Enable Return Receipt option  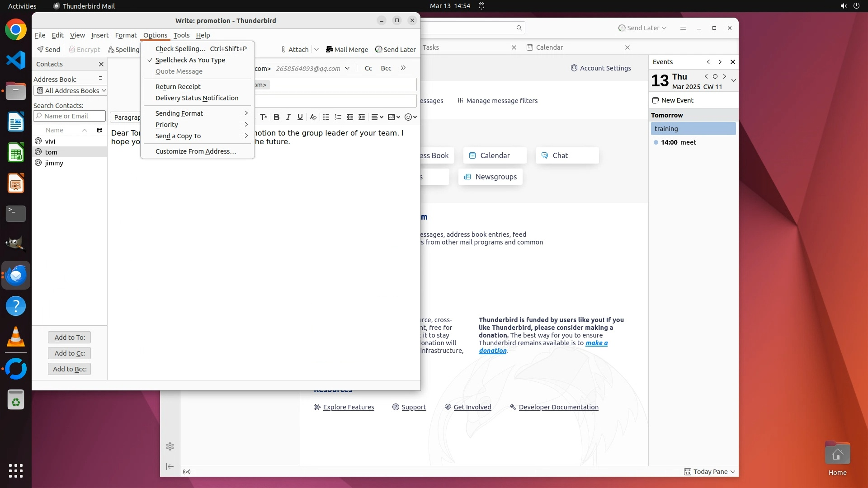178,87
